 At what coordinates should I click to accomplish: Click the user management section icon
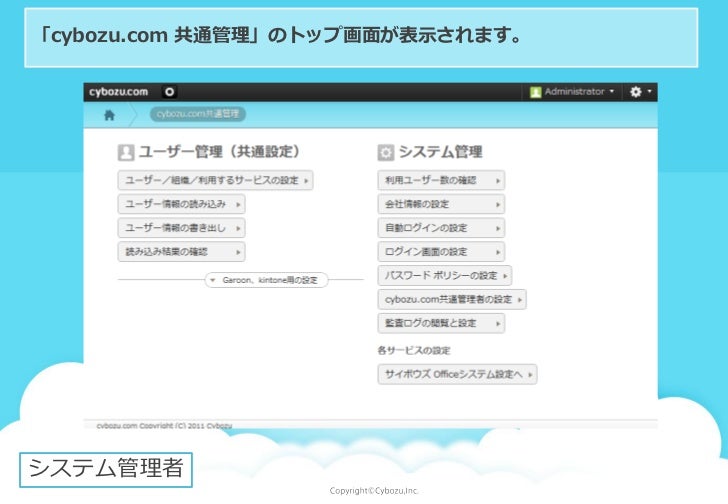(126, 152)
